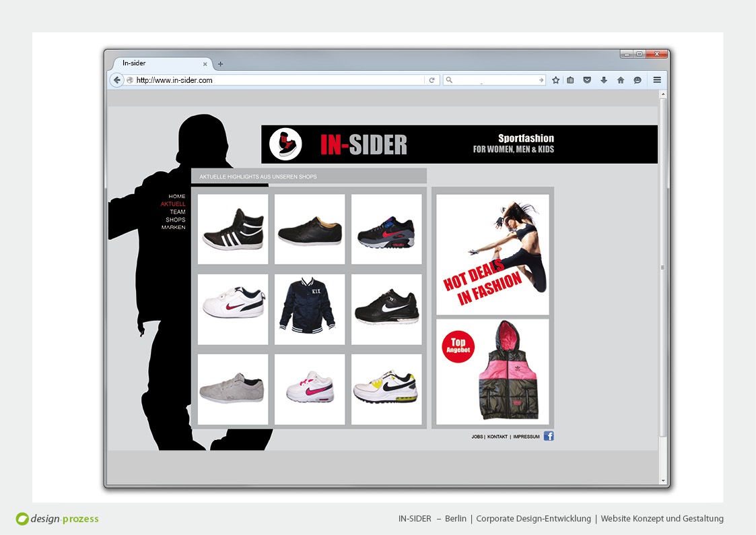Select HOME in the site navigation
This screenshot has width=756, height=535.
point(177,197)
